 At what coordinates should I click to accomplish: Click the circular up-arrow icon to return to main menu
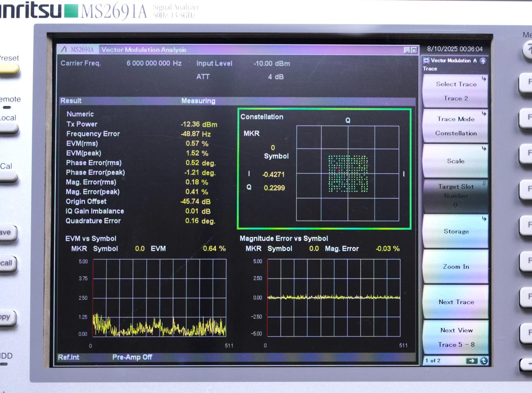click(482, 60)
